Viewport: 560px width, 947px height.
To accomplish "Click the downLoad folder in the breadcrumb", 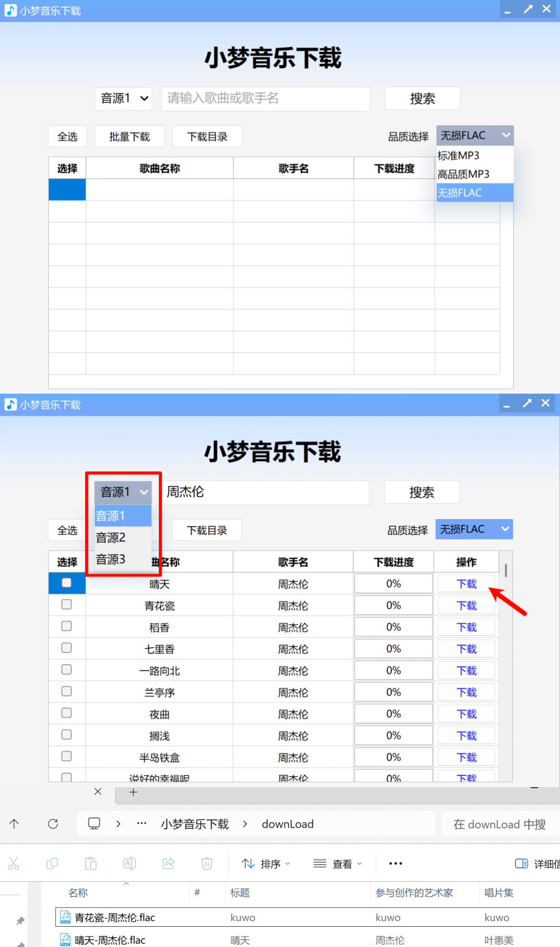I will (288, 824).
